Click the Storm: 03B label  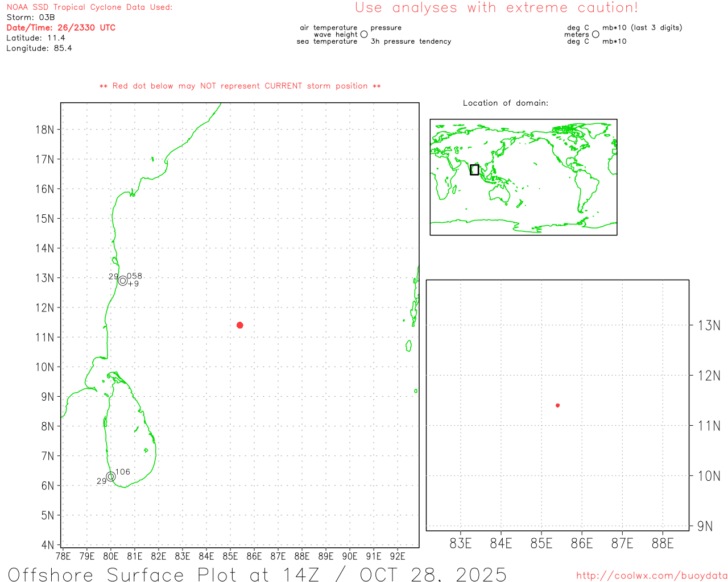[x=31, y=18]
